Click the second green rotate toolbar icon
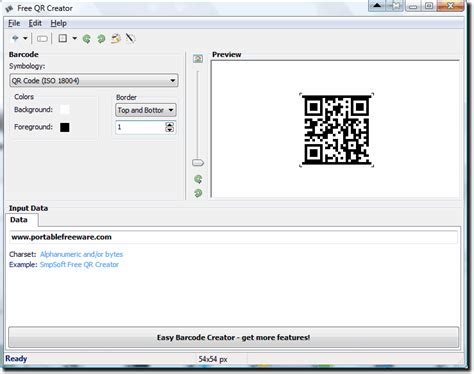 point(101,39)
